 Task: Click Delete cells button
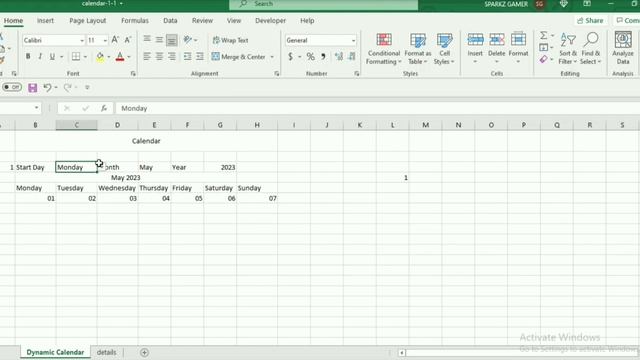tap(496, 48)
